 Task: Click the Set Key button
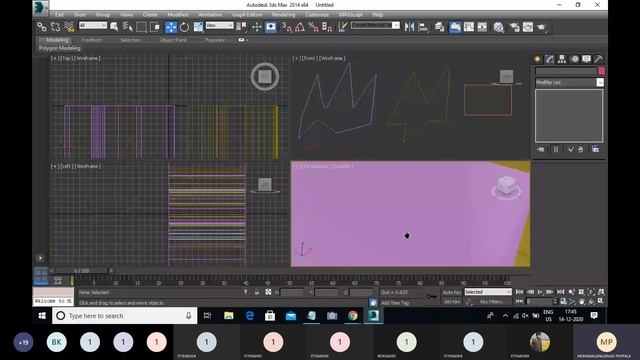pos(452,302)
